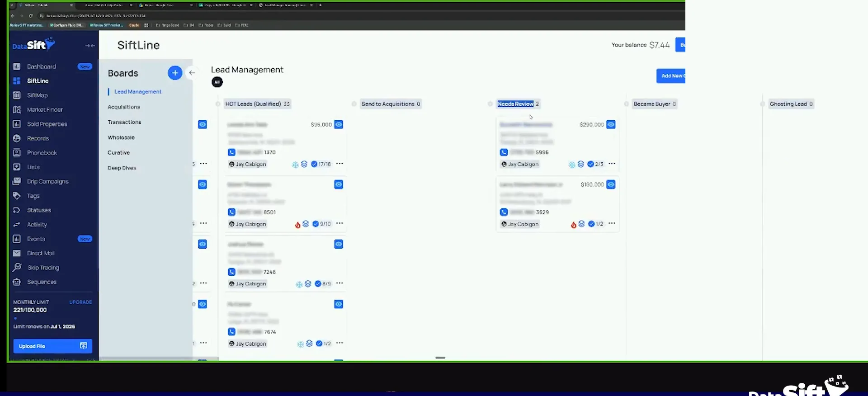Open the Deep Dives board

click(x=122, y=168)
